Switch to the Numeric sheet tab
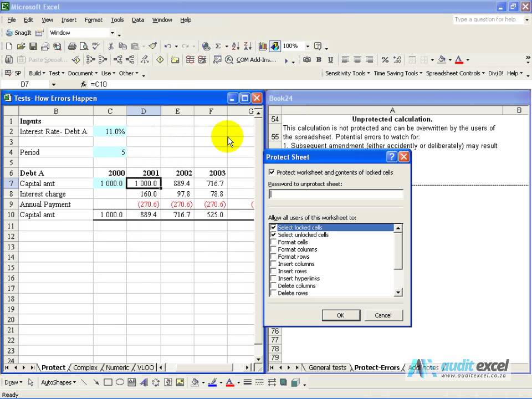 117,367
